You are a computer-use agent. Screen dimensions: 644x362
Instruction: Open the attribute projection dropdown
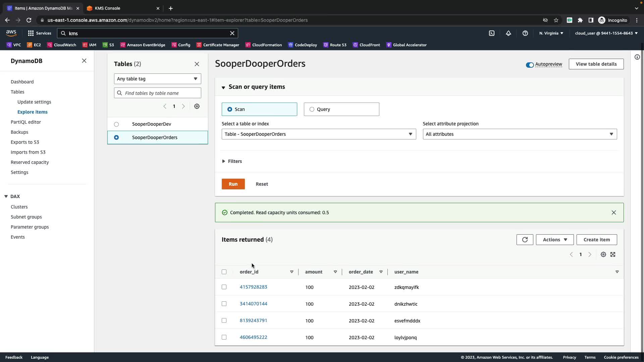(520, 134)
